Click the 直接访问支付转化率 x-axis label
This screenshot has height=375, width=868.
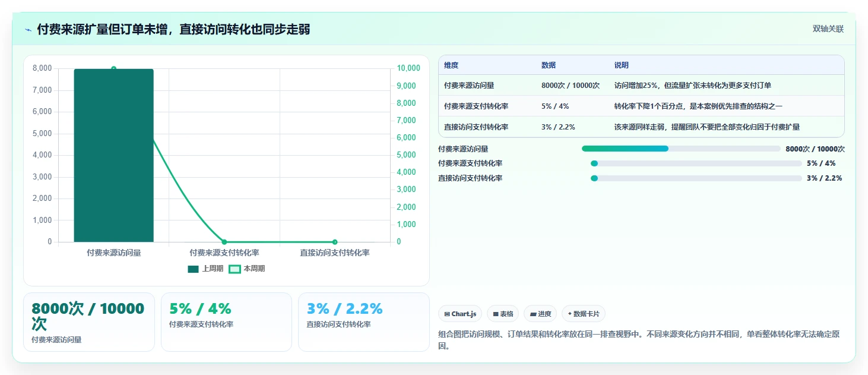pos(335,253)
